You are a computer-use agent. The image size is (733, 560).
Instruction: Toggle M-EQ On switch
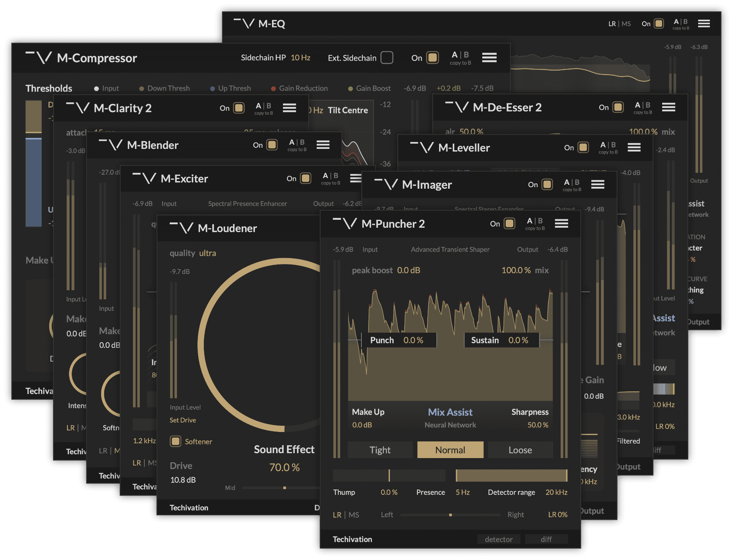point(659,24)
